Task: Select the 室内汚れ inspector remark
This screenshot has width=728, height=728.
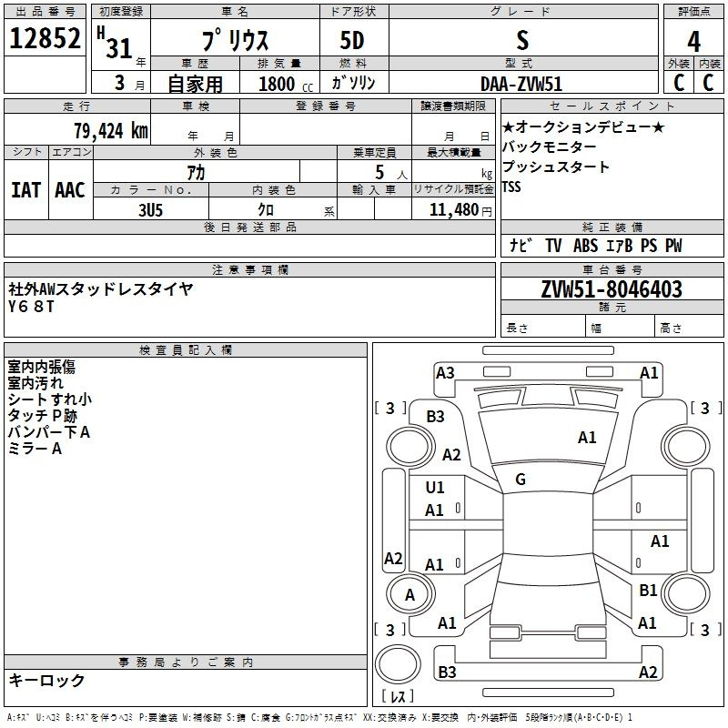Action: pos(35,383)
